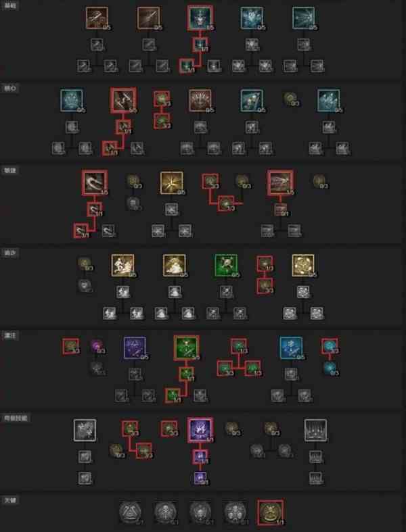
Task: Choose the rightmost white ultimate skill with arrows
Action: (x=315, y=431)
